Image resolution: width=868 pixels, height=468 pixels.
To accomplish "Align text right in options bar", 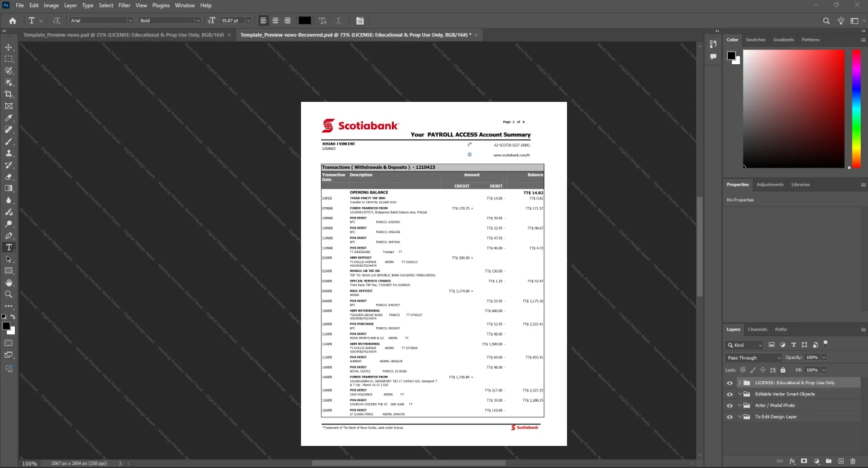I will point(287,21).
